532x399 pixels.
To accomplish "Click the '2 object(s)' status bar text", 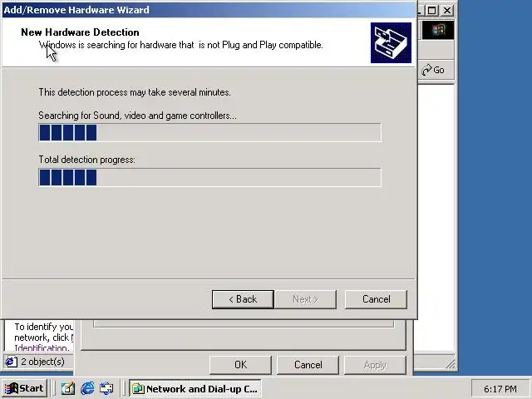I will tap(42, 362).
